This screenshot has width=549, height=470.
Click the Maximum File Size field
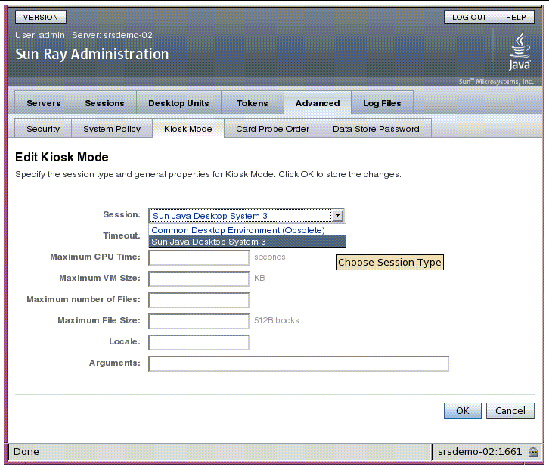click(x=199, y=321)
